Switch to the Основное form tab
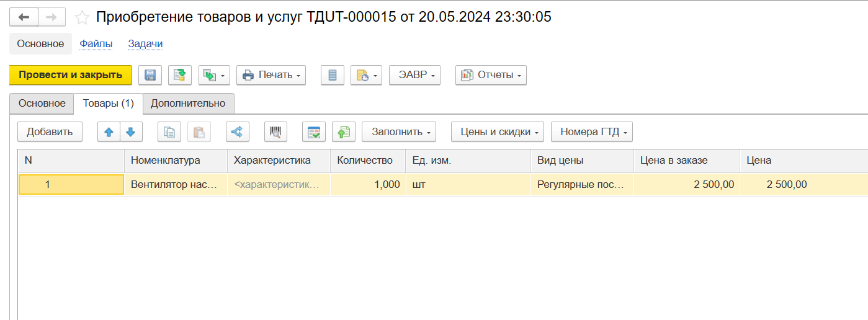The image size is (868, 320). (x=42, y=104)
